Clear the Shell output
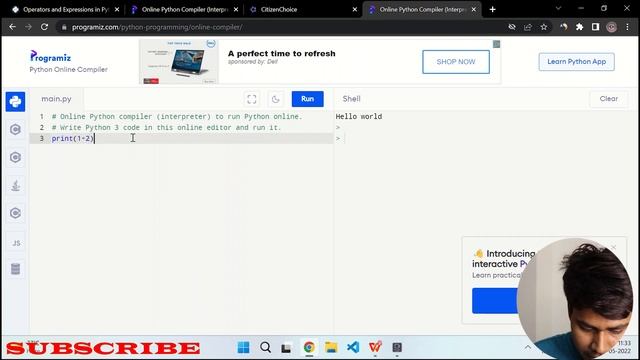 point(609,99)
